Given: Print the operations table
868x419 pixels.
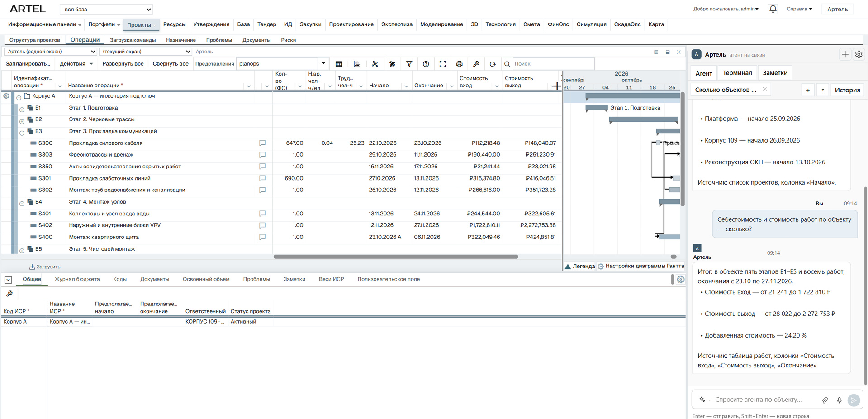Looking at the screenshot, I should [x=459, y=64].
